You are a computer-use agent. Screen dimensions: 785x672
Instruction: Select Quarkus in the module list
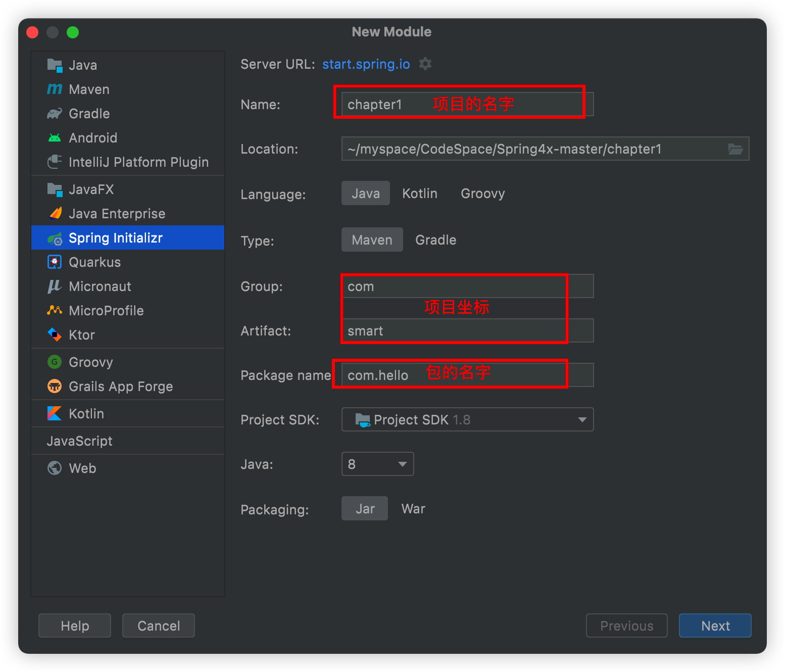coord(128,262)
